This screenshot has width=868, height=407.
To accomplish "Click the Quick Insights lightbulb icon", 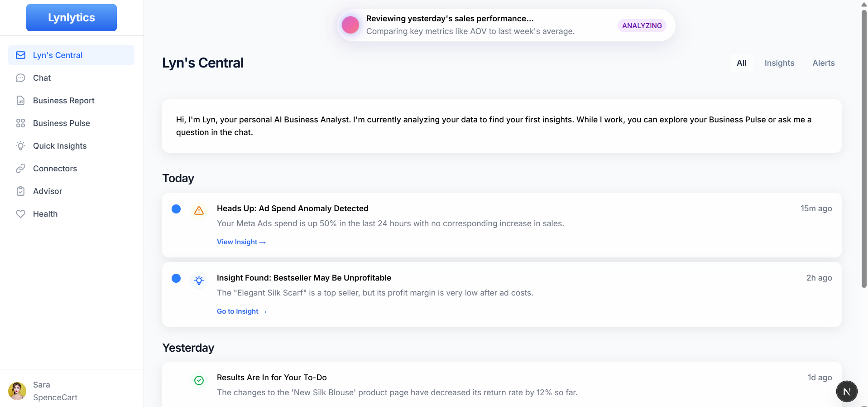I will click(x=21, y=146).
